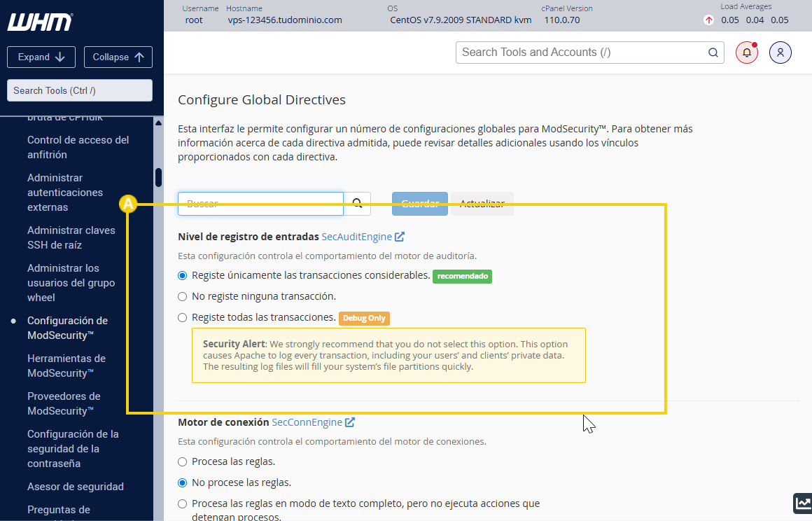
Task: Open Asesor de seguridad menu item
Action: pos(76,486)
